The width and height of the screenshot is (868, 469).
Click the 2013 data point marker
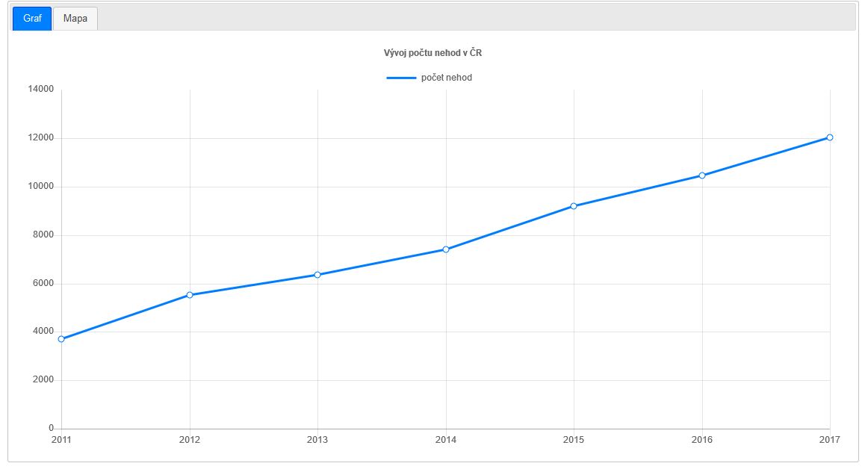pyautogui.click(x=317, y=275)
